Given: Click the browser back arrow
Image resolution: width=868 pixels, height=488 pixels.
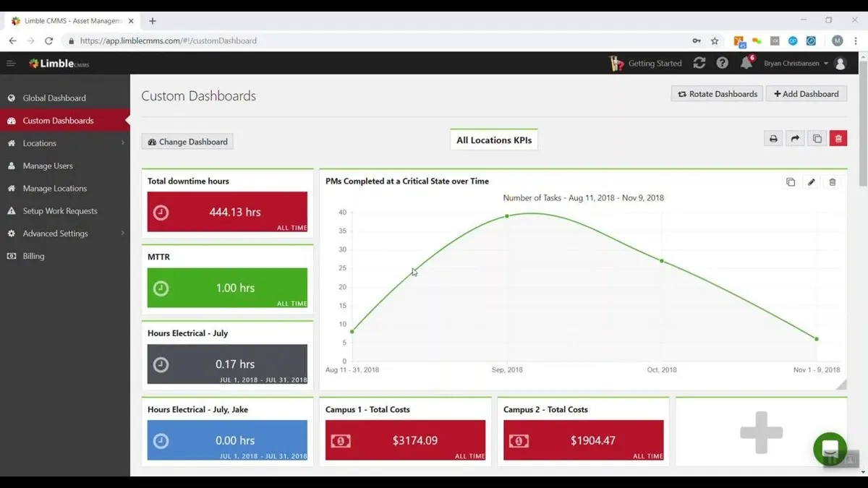Looking at the screenshot, I should [x=12, y=41].
